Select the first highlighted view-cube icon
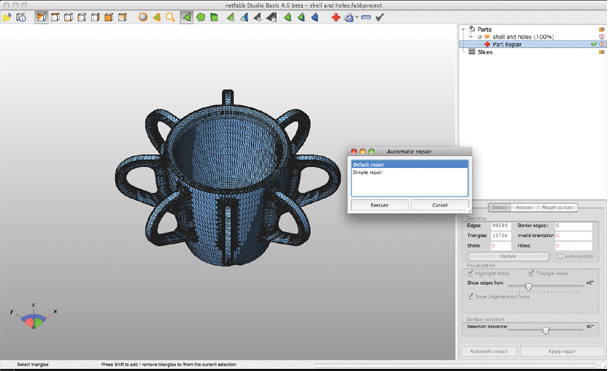 (x=41, y=17)
